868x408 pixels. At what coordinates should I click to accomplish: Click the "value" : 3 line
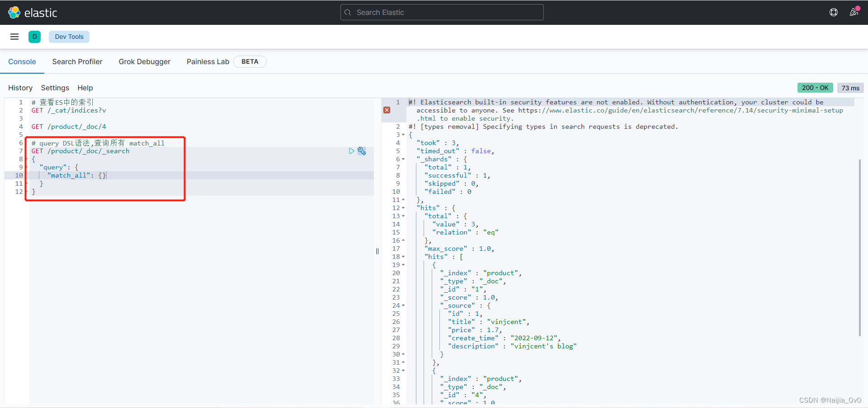455,224
